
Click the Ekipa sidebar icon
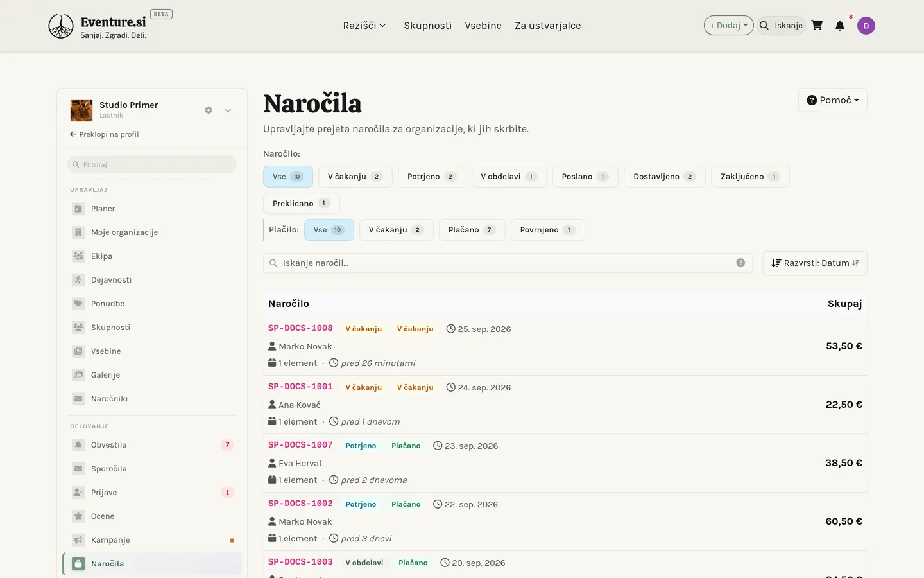[78, 256]
